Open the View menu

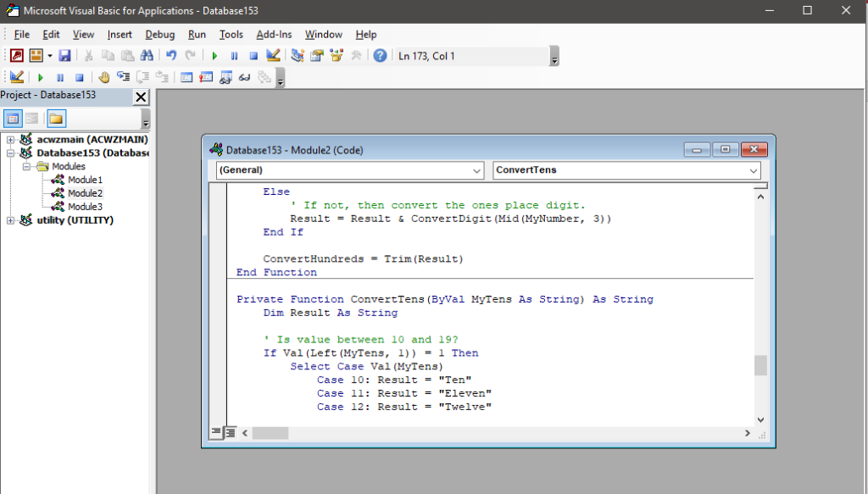tap(83, 34)
